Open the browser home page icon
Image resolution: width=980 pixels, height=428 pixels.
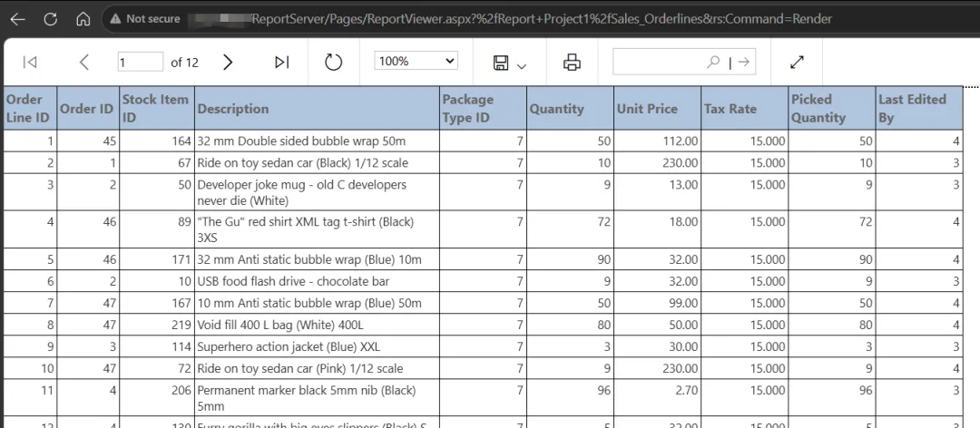(83, 19)
